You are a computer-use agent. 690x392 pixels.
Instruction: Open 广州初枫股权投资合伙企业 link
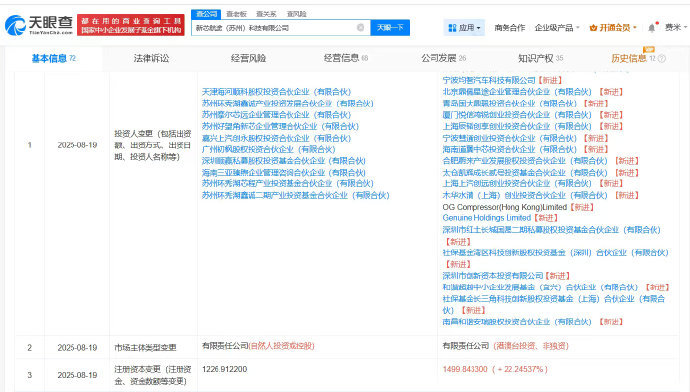268,150
